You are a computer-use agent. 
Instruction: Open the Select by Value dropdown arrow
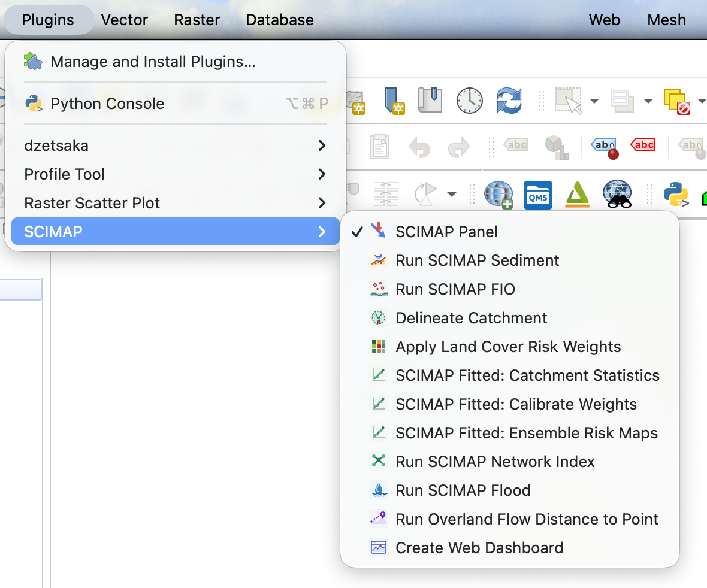coord(648,101)
